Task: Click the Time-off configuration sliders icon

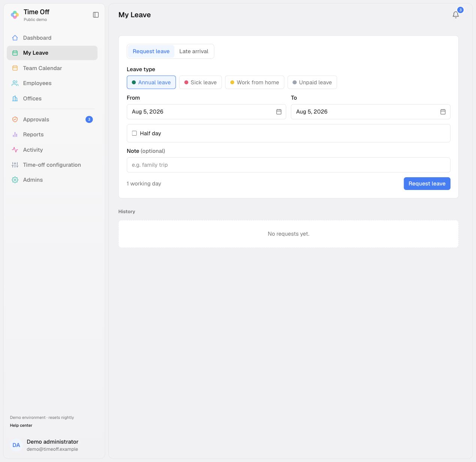Action: point(15,165)
